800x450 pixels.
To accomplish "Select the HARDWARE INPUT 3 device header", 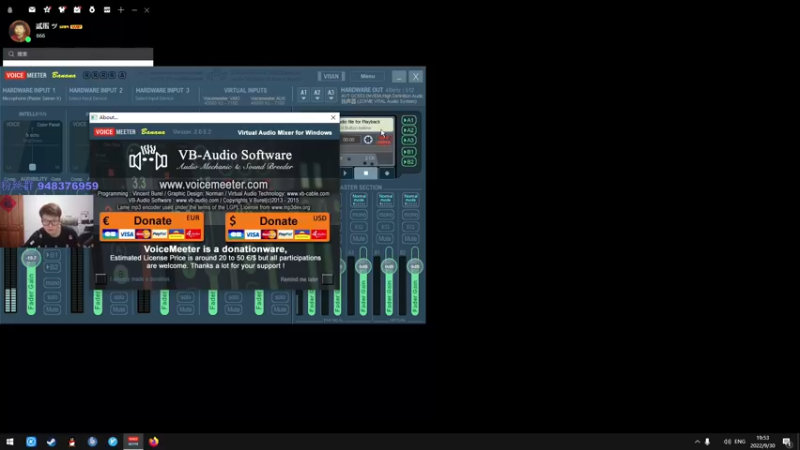I will point(162,90).
